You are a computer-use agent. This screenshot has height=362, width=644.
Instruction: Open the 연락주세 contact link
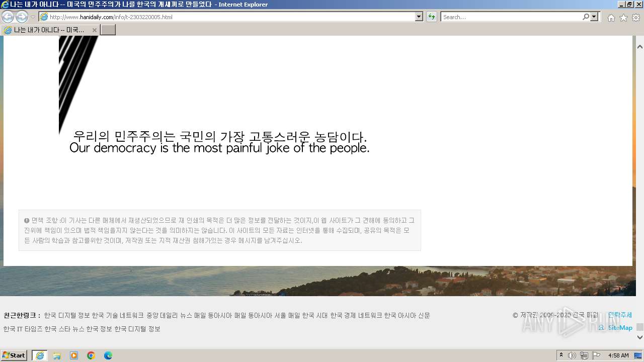coord(620,315)
